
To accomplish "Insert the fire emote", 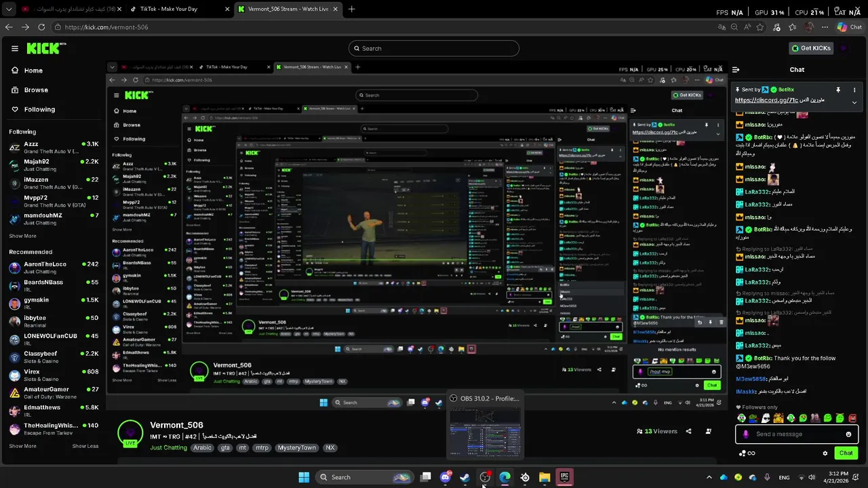I will click(778, 418).
